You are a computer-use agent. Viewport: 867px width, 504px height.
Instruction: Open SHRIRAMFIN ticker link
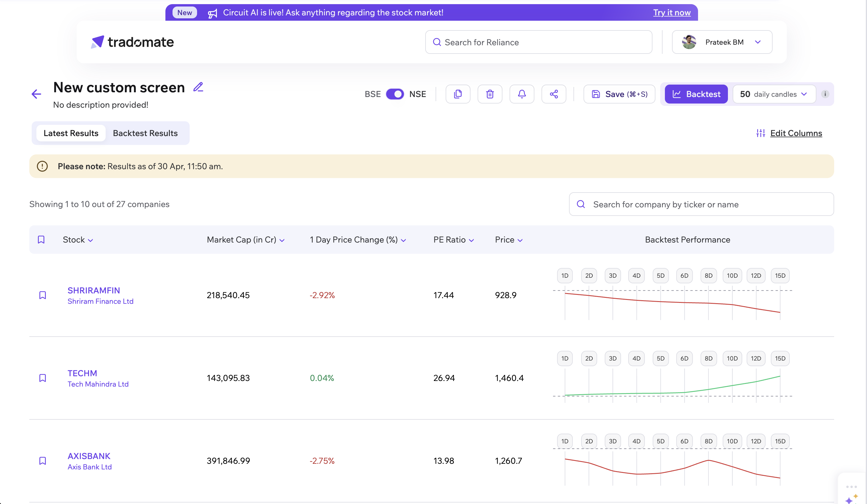point(94,290)
